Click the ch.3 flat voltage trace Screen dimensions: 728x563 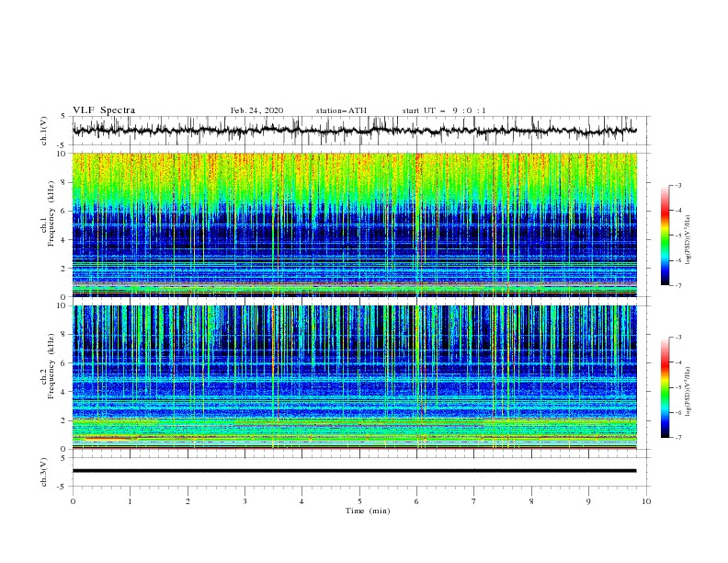pyautogui.click(x=354, y=471)
